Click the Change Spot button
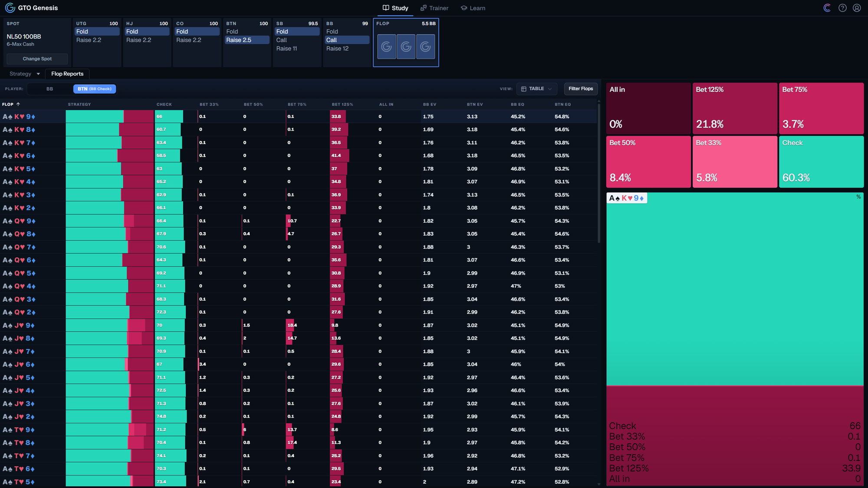The image size is (868, 488). (x=37, y=59)
